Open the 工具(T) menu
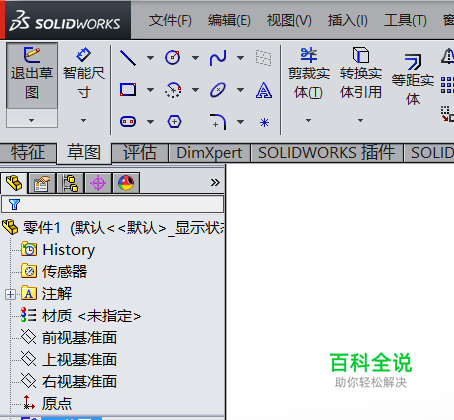 [x=405, y=21]
